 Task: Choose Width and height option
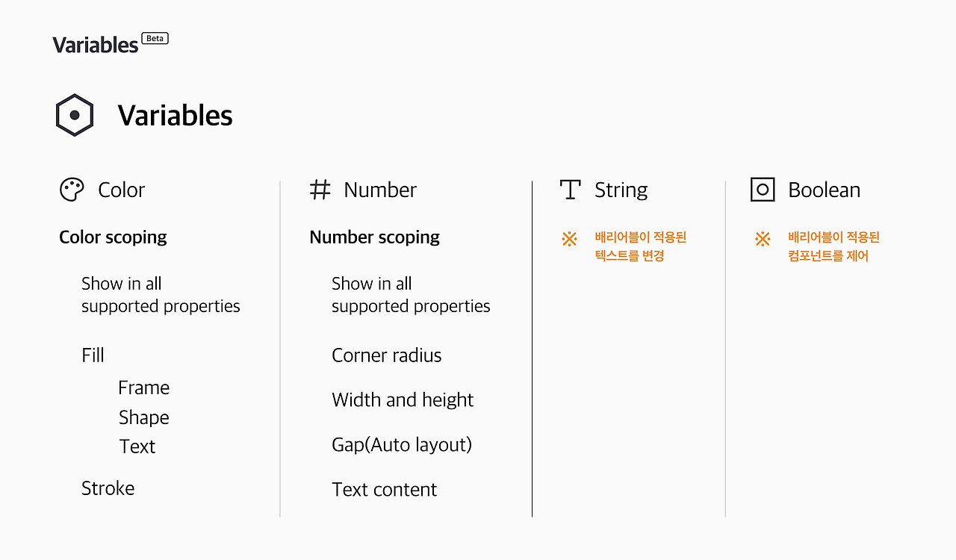click(x=403, y=400)
